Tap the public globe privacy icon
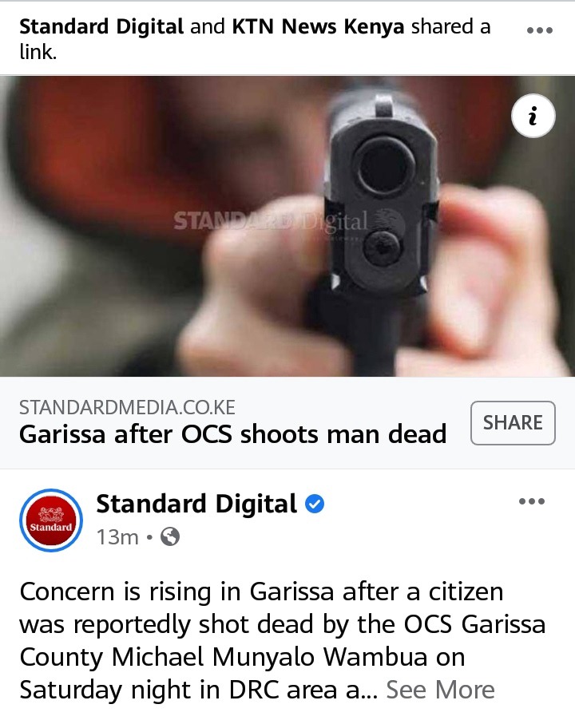The width and height of the screenshot is (575, 728). [170, 537]
